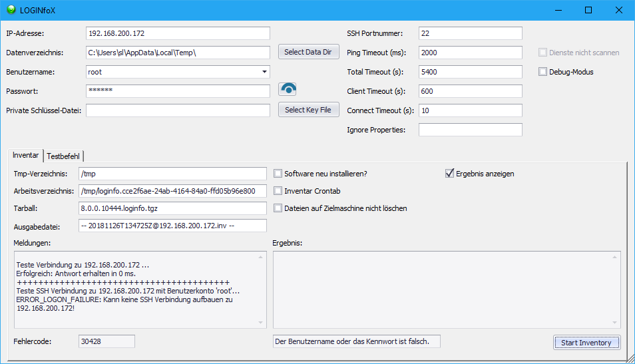The height and width of the screenshot is (364, 635).
Task: Click the Meldungen scrollbar down arrow
Action: [x=260, y=323]
